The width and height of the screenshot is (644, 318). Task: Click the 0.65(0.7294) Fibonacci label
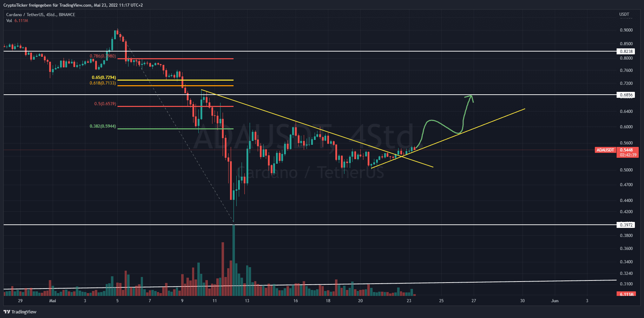point(104,77)
